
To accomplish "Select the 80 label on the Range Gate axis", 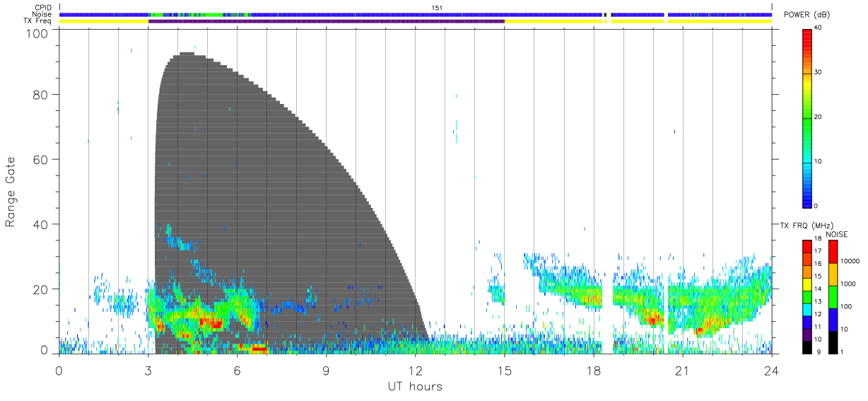I will coord(42,94).
